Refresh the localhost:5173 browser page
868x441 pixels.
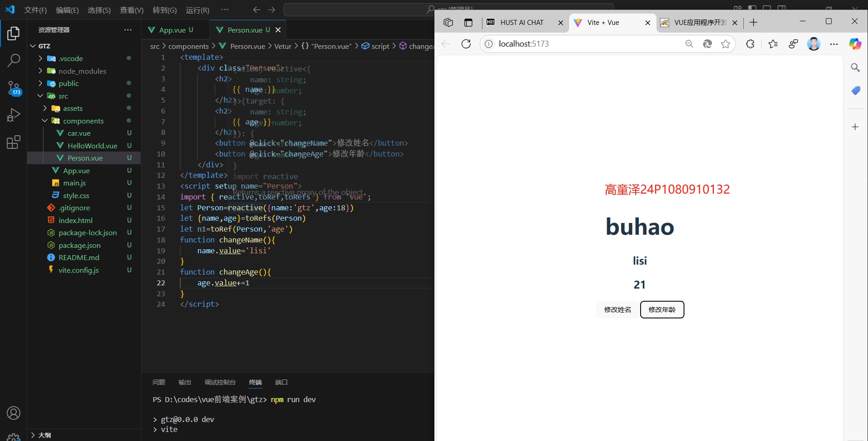coord(466,44)
